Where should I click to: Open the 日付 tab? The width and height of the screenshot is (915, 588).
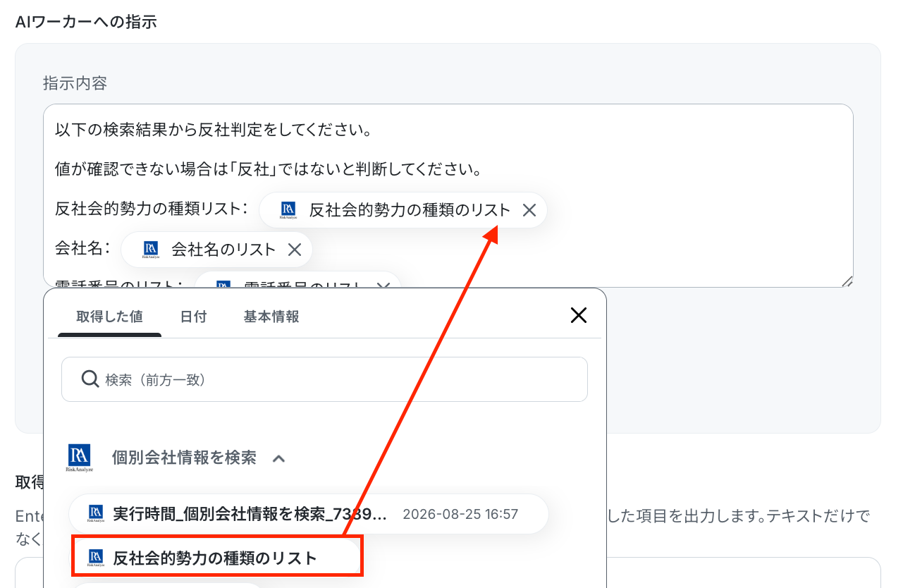click(x=193, y=317)
